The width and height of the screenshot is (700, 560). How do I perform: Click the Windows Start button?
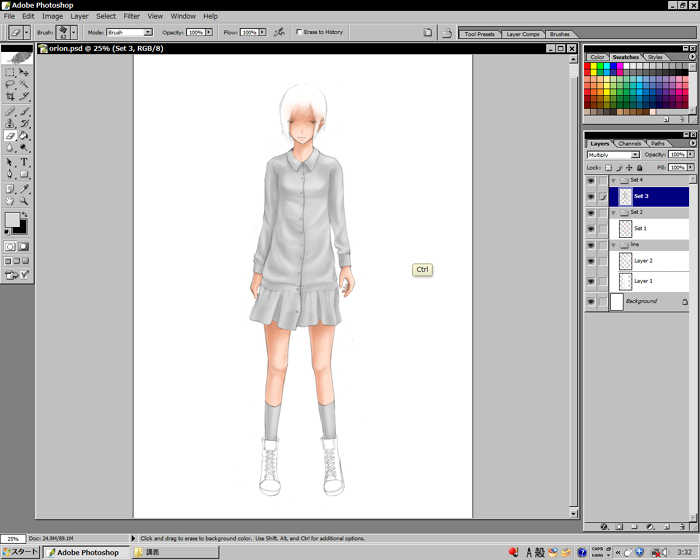coord(20,552)
